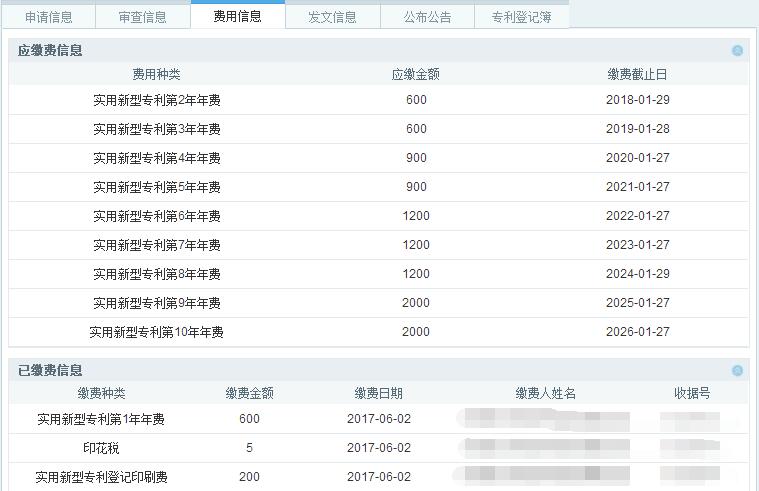Select the 费用信息 tab

tap(237, 16)
